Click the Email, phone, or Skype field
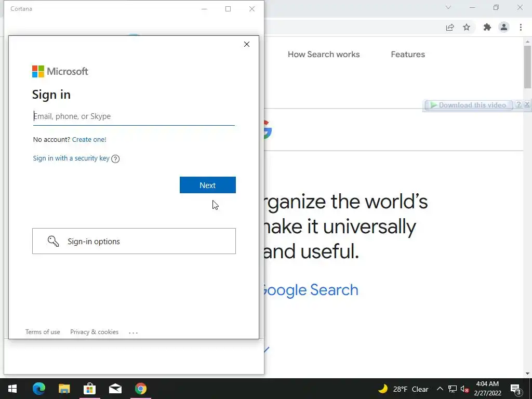 coord(134,116)
